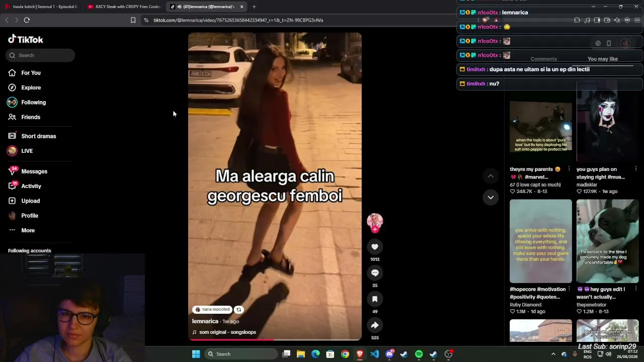Go to previous video with up chevron
This screenshot has width=644, height=362.
click(x=491, y=176)
